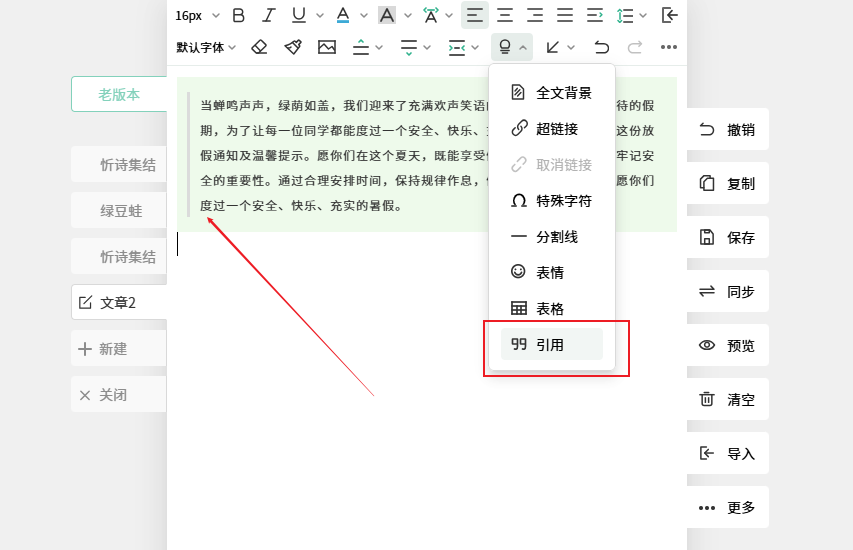Click the eraser clear-format icon
Screen dimensions: 853x550
tap(259, 47)
